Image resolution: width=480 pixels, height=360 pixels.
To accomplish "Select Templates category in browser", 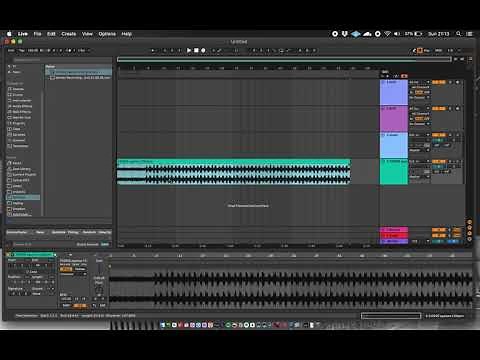I will point(18,146).
